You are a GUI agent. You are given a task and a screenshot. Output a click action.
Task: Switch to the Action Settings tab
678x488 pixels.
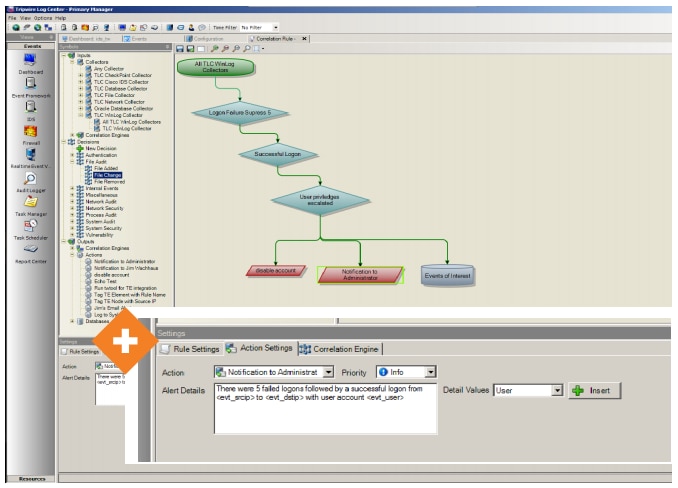pyautogui.click(x=259, y=348)
